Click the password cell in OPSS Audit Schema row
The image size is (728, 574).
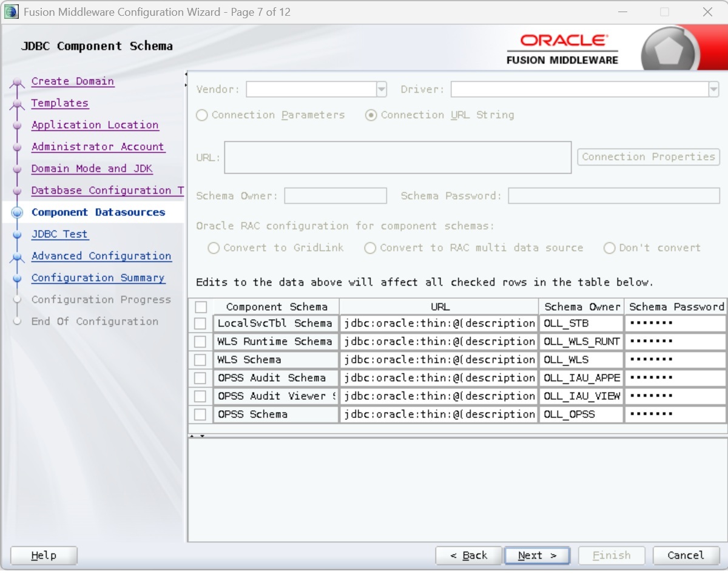pos(676,379)
